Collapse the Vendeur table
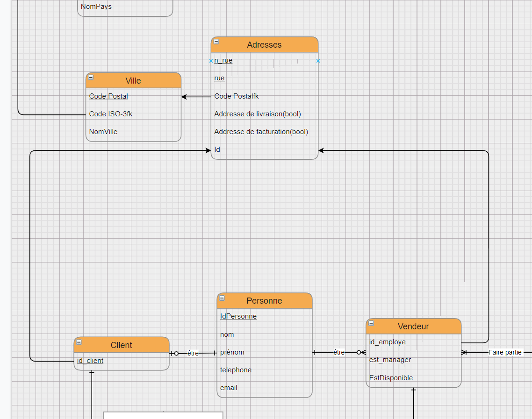 point(371,323)
